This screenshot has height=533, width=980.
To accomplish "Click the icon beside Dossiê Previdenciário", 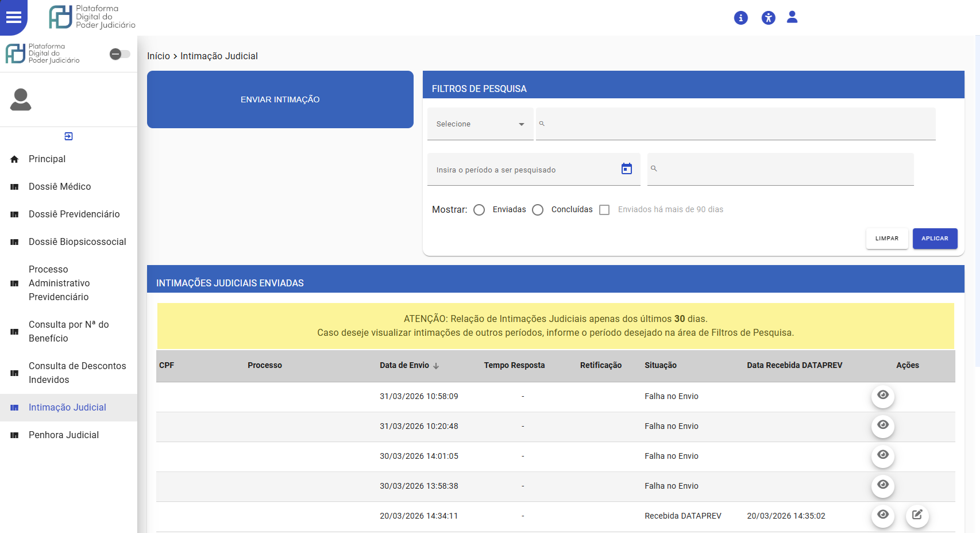I will (x=14, y=214).
